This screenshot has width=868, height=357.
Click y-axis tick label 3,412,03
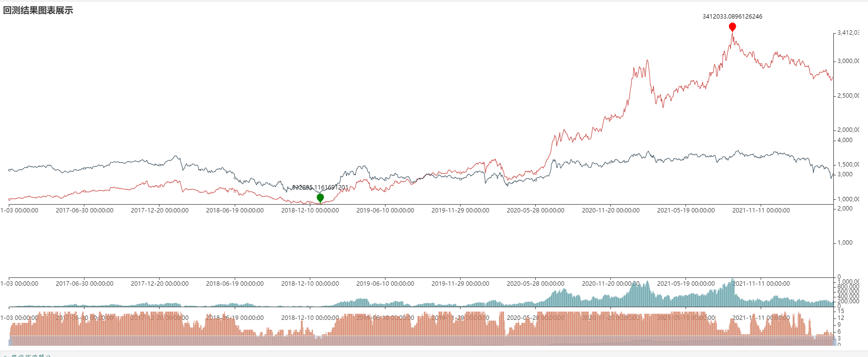pos(848,33)
